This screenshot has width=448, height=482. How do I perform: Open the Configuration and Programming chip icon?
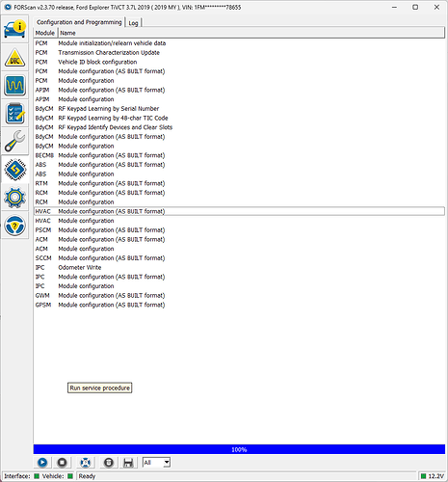click(14, 169)
